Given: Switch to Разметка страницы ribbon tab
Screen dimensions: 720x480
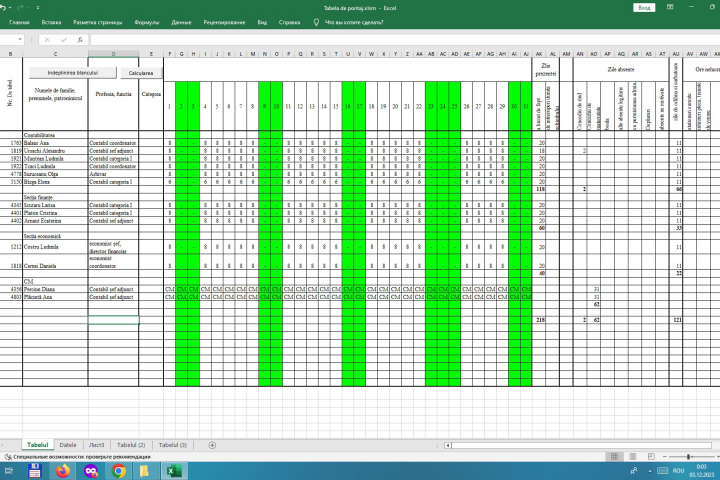Looking at the screenshot, I should pyautogui.click(x=97, y=22).
